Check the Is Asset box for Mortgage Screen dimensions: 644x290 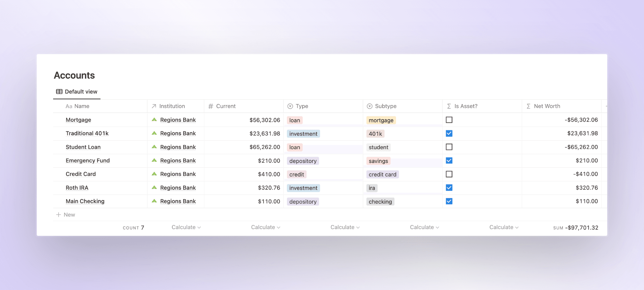pyautogui.click(x=449, y=120)
